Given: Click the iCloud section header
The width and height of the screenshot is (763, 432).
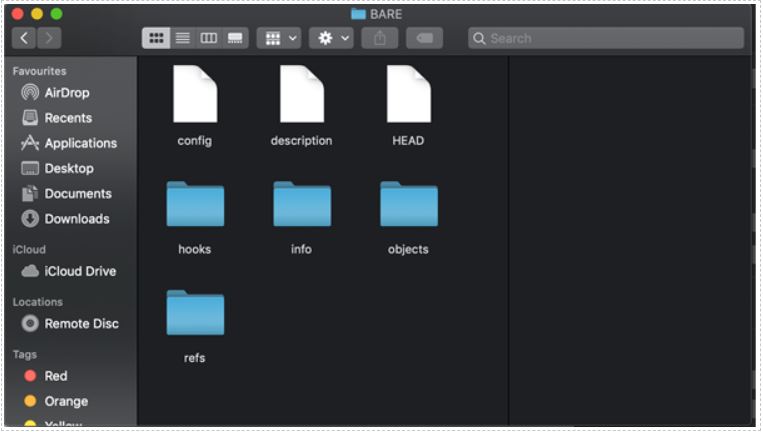Looking at the screenshot, I should click(x=29, y=250).
